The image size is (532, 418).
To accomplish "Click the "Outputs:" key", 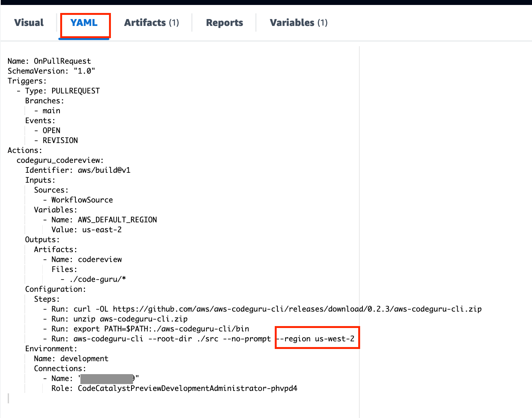I will tap(42, 240).
